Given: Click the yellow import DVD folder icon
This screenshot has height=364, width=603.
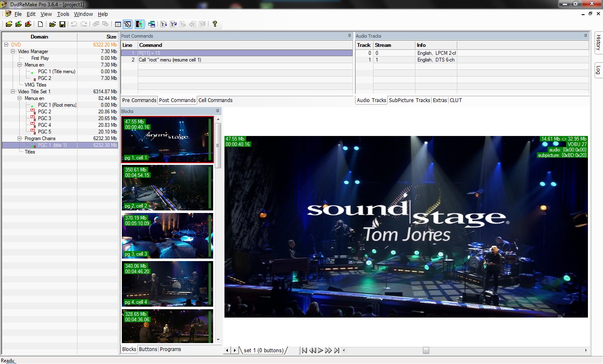Looking at the screenshot, I should 9,24.
